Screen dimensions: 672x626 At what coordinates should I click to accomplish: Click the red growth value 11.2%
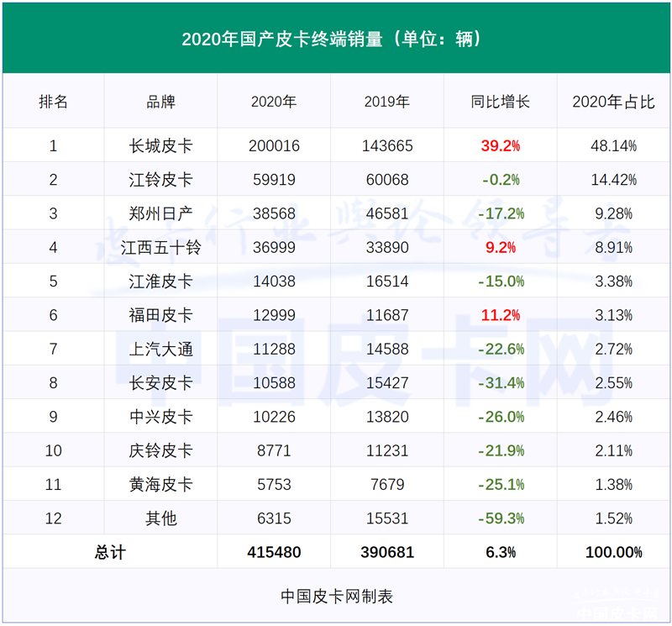(500, 315)
